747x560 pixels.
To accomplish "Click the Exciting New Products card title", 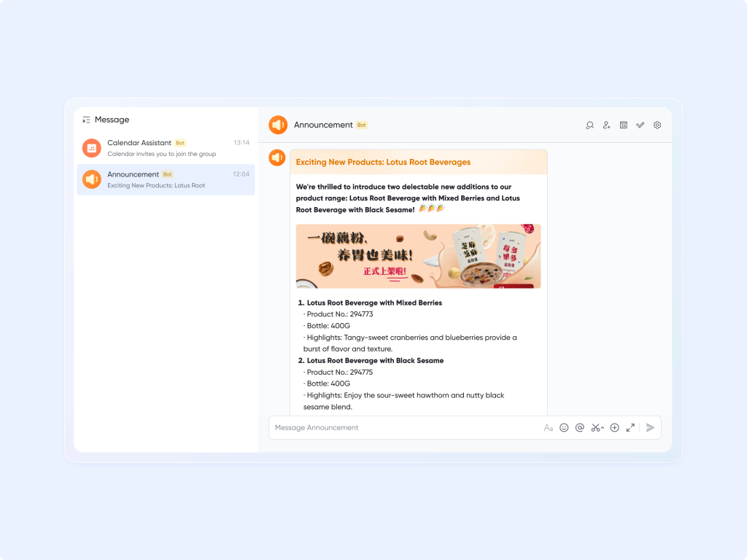I will [x=383, y=162].
